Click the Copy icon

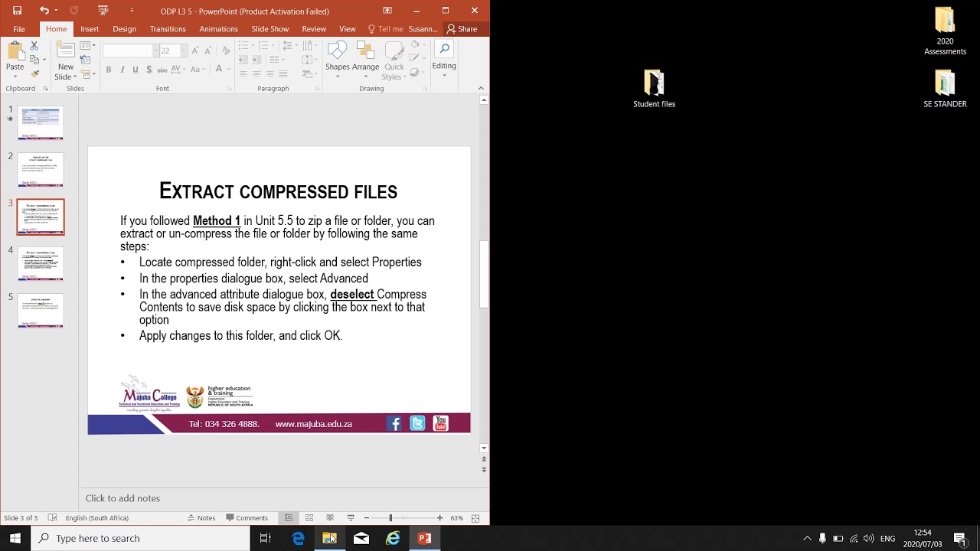[34, 60]
